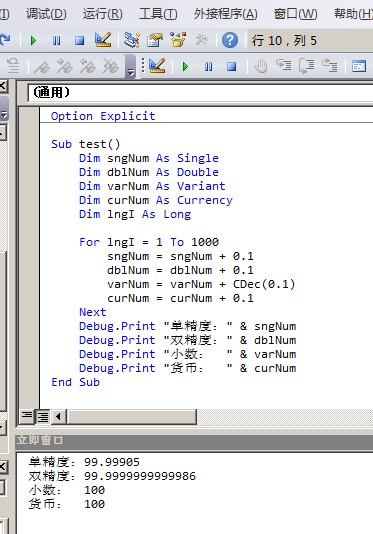The image size is (373, 534).
Task: Open Visual Basic Help question mark icon
Action: point(230,40)
